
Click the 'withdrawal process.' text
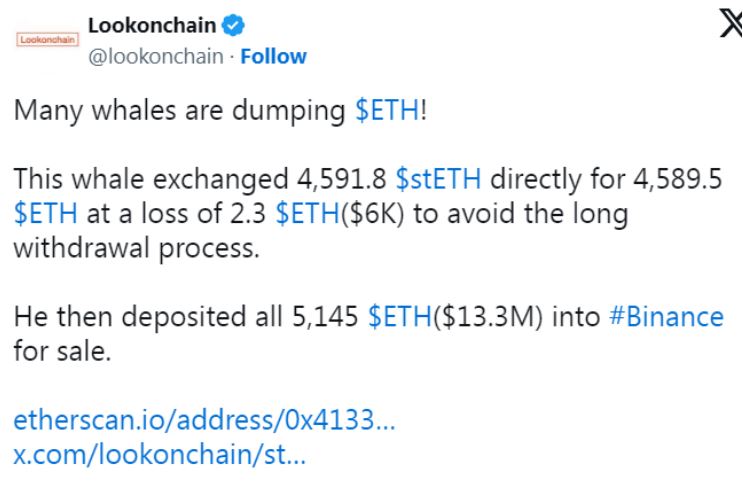136,248
